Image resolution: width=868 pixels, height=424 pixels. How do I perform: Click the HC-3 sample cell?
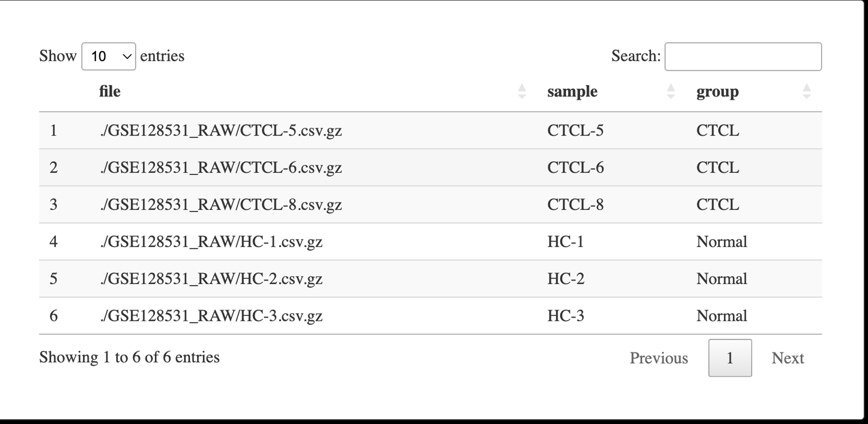pyautogui.click(x=566, y=316)
